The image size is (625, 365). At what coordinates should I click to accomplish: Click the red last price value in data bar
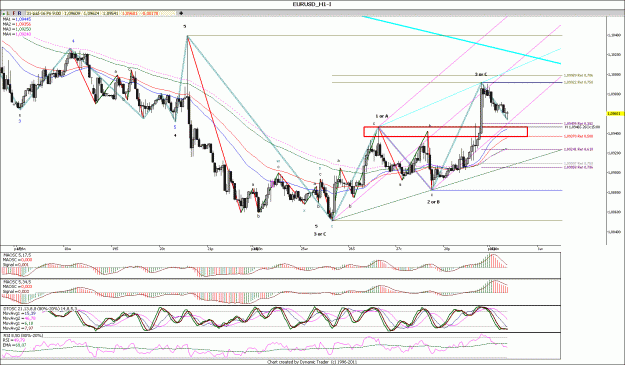(130, 13)
